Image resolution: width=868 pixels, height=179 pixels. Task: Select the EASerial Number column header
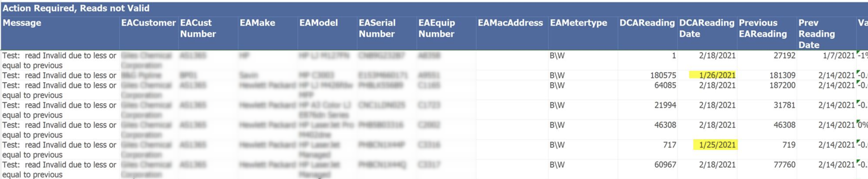coord(387,34)
